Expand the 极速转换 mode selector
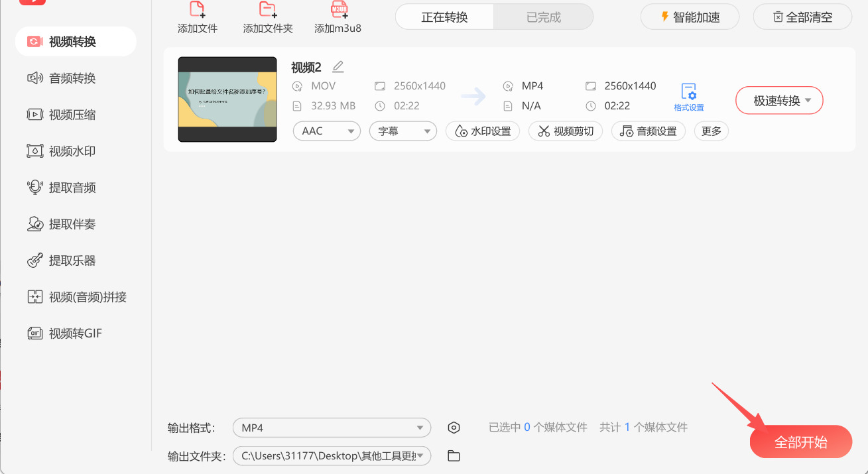This screenshot has height=474, width=868. point(779,99)
